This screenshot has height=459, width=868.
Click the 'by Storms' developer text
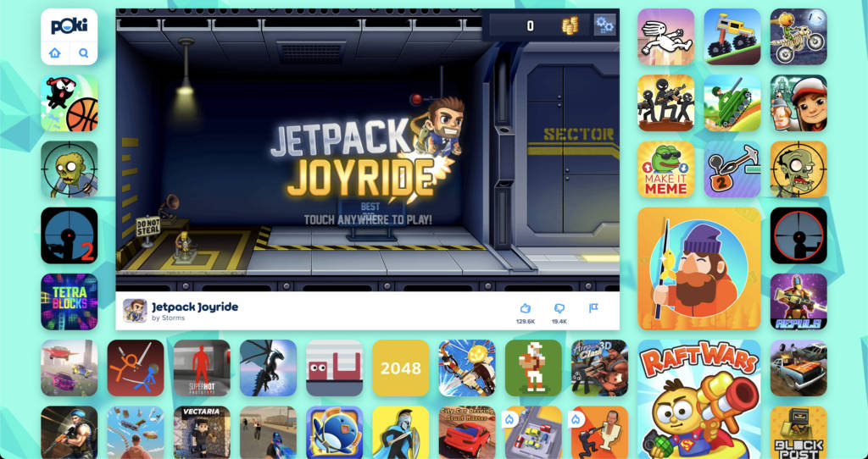coord(169,318)
